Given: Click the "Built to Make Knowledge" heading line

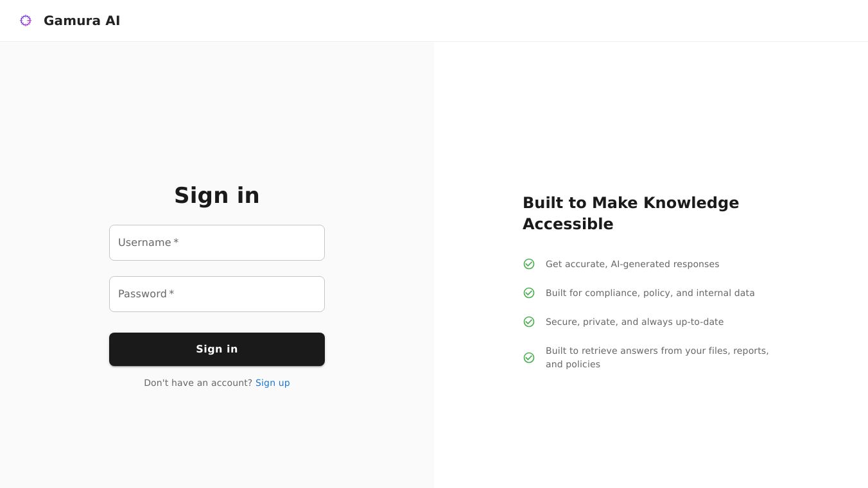Looking at the screenshot, I should point(630,203).
